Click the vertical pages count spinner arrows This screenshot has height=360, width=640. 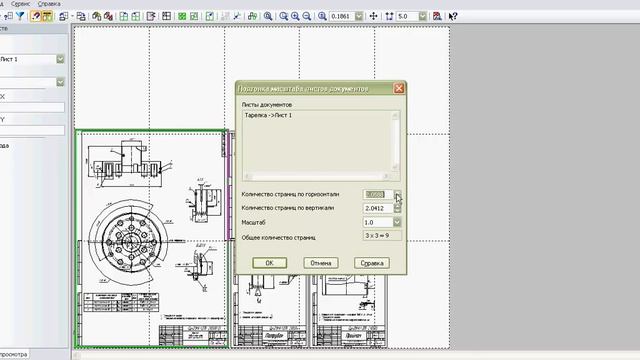pyautogui.click(x=397, y=208)
